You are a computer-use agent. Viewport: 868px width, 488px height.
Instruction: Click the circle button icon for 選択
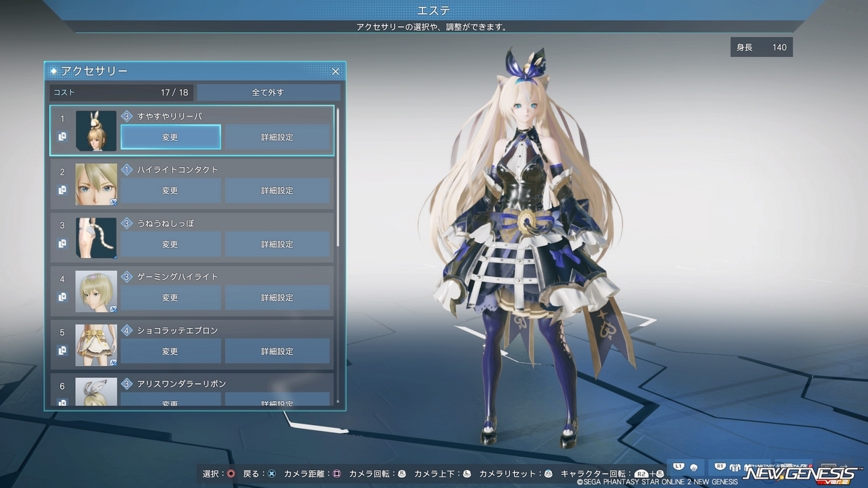click(x=231, y=474)
